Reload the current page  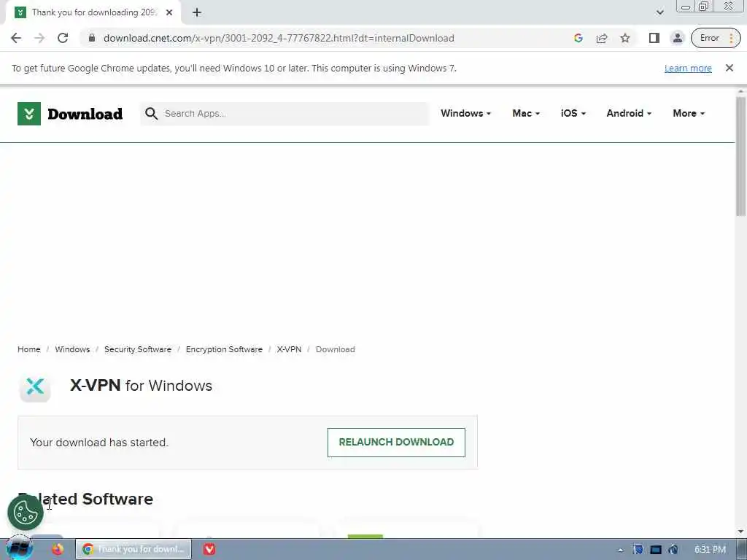pos(63,38)
